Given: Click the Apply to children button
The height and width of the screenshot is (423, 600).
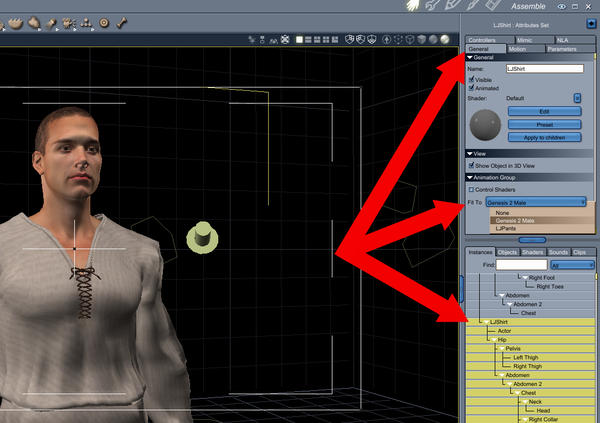Looking at the screenshot, I should tap(545, 137).
